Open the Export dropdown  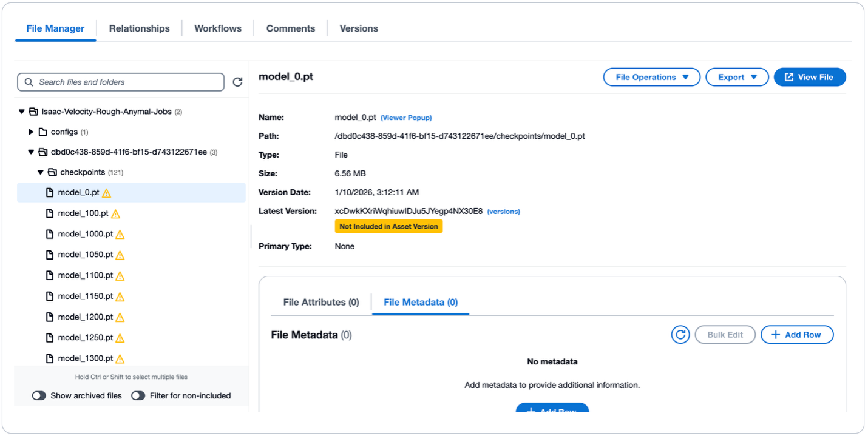pyautogui.click(x=737, y=77)
